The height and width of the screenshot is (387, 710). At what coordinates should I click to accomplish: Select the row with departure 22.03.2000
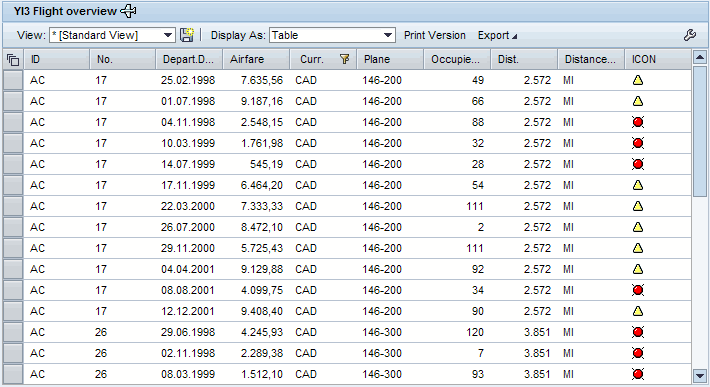click(x=13, y=206)
